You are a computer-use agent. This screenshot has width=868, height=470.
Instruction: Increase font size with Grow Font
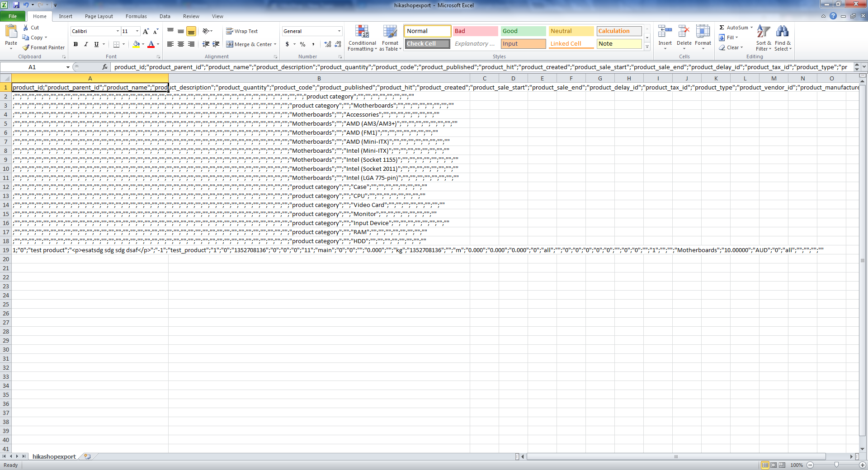point(146,31)
